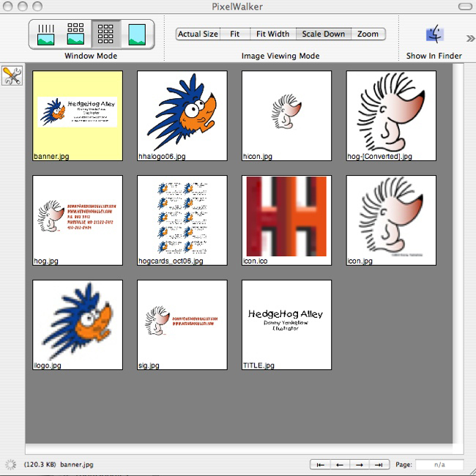Select the icon.ico thumbnail
This screenshot has height=476, width=476.
click(287, 220)
